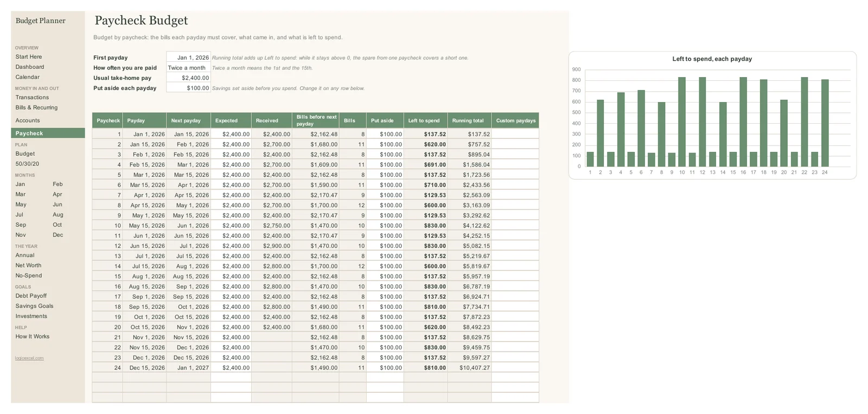Click the chart bar for paycheck 10
This screenshot has height=414, width=868.
pos(682,122)
